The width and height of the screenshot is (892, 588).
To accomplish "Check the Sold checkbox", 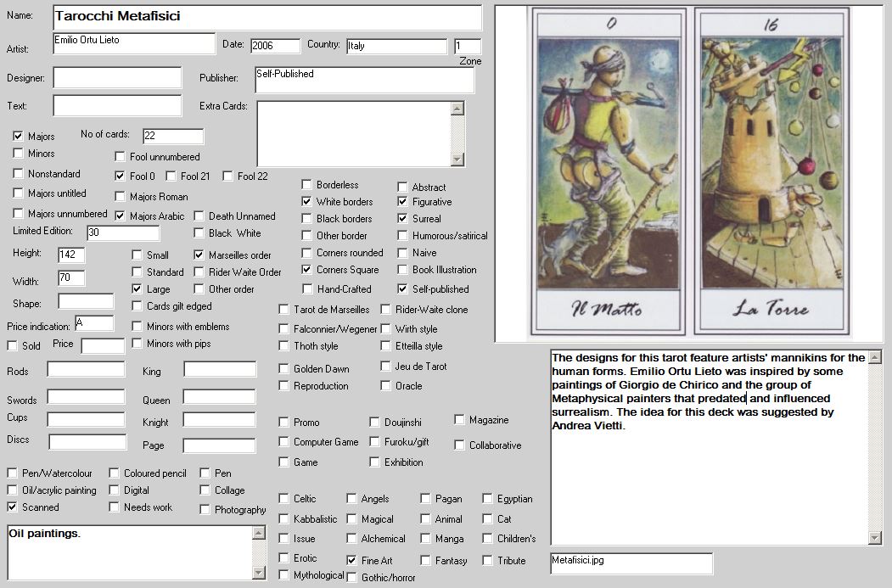I will 13,346.
